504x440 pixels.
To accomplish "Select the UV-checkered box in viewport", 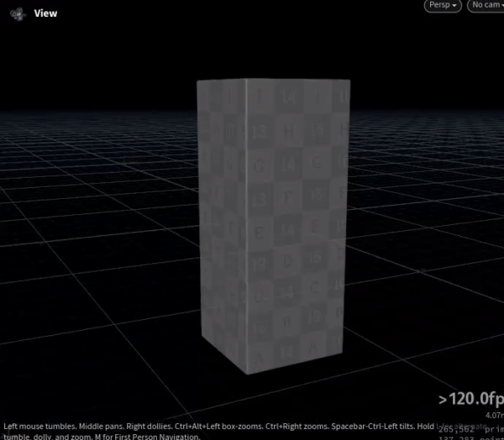I will click(273, 226).
